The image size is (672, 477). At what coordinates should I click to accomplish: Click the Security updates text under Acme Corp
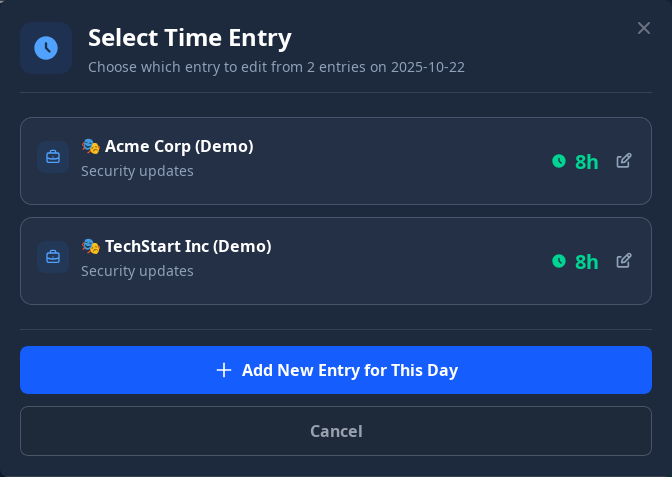137,171
